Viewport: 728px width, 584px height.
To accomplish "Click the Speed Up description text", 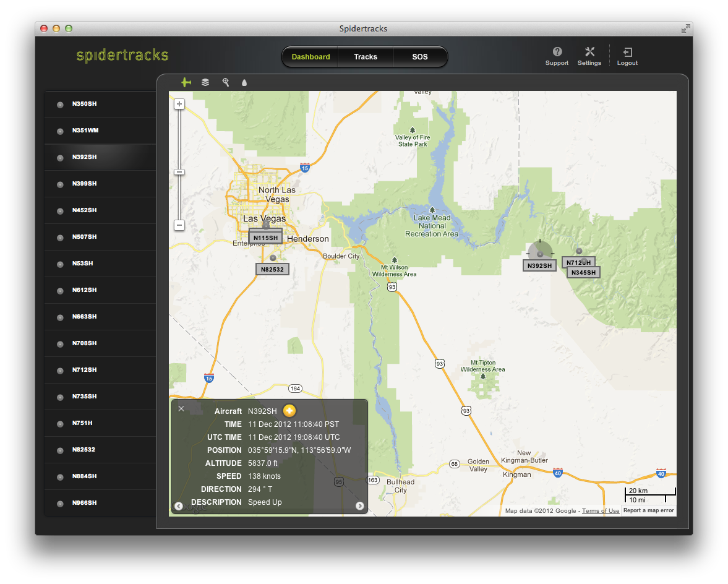I will click(265, 502).
